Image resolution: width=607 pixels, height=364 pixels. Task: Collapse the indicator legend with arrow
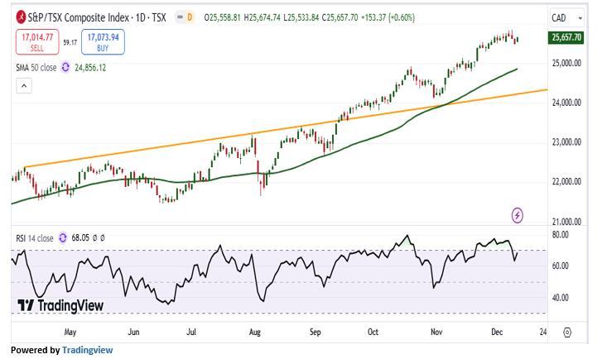pos(23,85)
